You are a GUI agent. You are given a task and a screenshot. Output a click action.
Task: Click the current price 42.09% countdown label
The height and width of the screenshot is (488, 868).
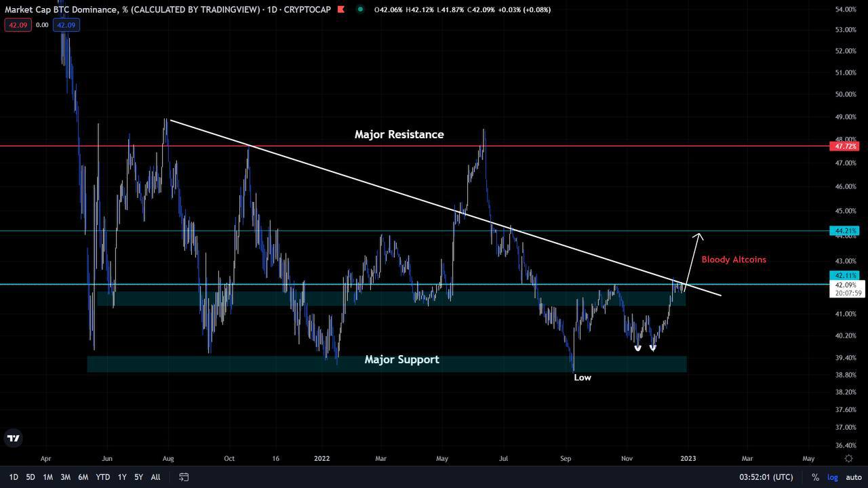[x=847, y=289]
